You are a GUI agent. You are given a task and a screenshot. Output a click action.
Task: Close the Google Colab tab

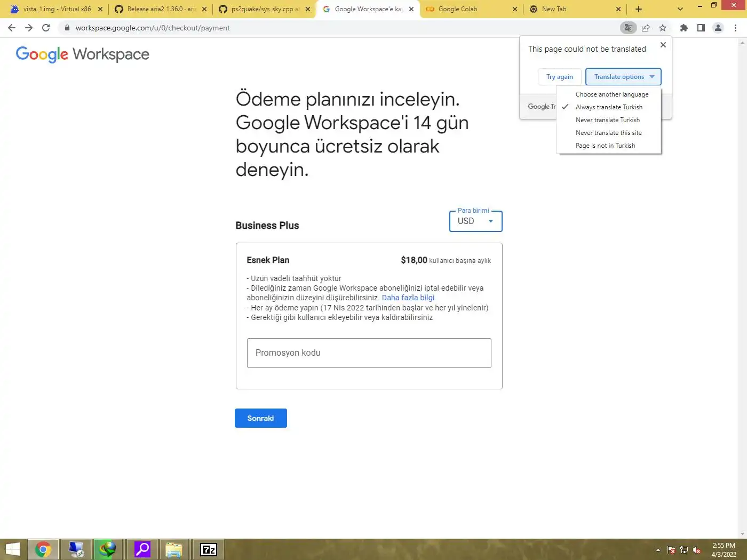pos(515,9)
